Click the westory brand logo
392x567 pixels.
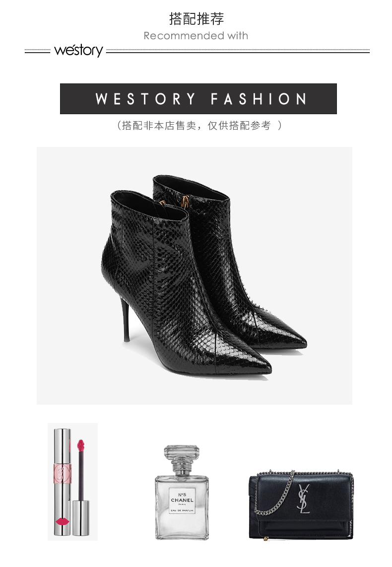(78, 51)
